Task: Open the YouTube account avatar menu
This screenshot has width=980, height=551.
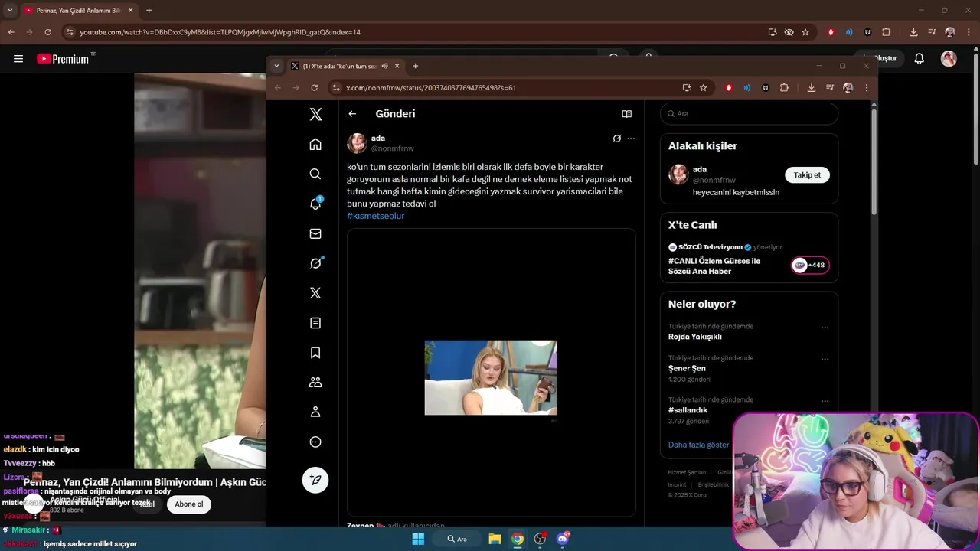Action: [949, 59]
